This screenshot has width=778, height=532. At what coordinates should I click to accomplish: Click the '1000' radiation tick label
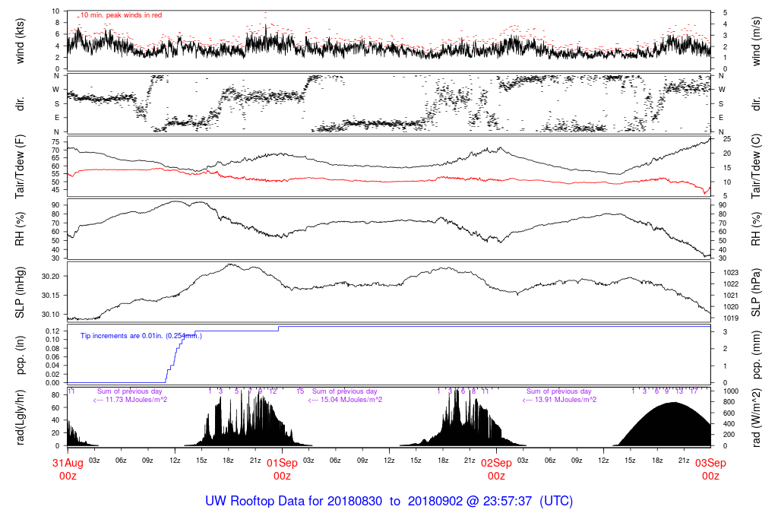tap(731, 391)
